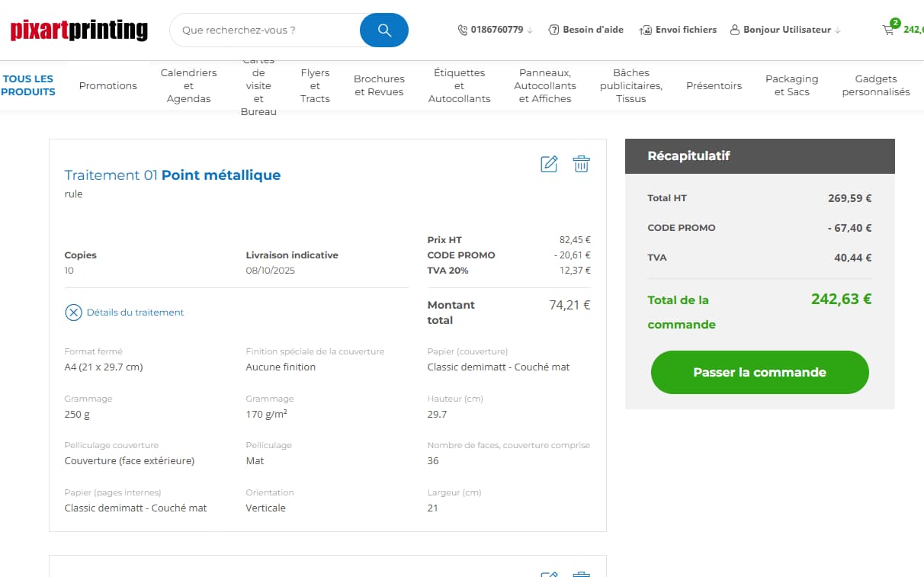This screenshot has height=577, width=924.
Task: Click the edit pencil icon for Traitement 01
Action: 549,164
